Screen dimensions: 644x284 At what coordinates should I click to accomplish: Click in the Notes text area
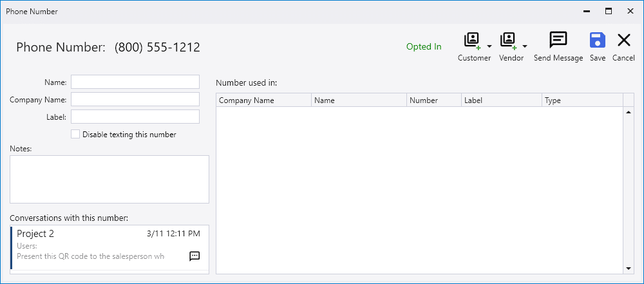pos(109,179)
